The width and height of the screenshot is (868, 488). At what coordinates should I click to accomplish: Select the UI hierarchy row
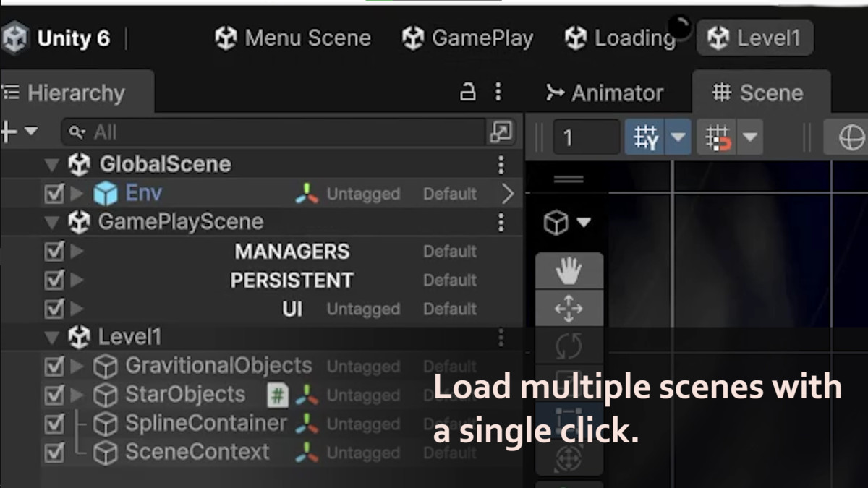(x=260, y=309)
